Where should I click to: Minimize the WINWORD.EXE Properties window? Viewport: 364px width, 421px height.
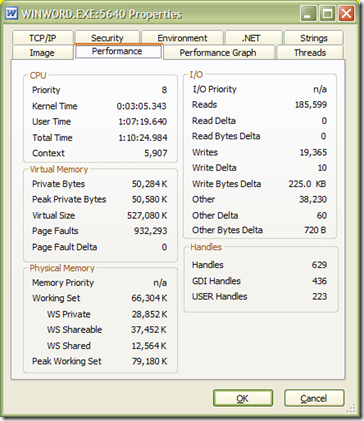(308, 14)
